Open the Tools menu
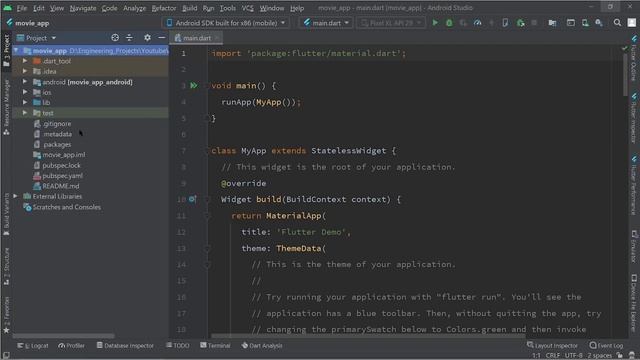640x360 pixels. pyautogui.click(x=227, y=8)
